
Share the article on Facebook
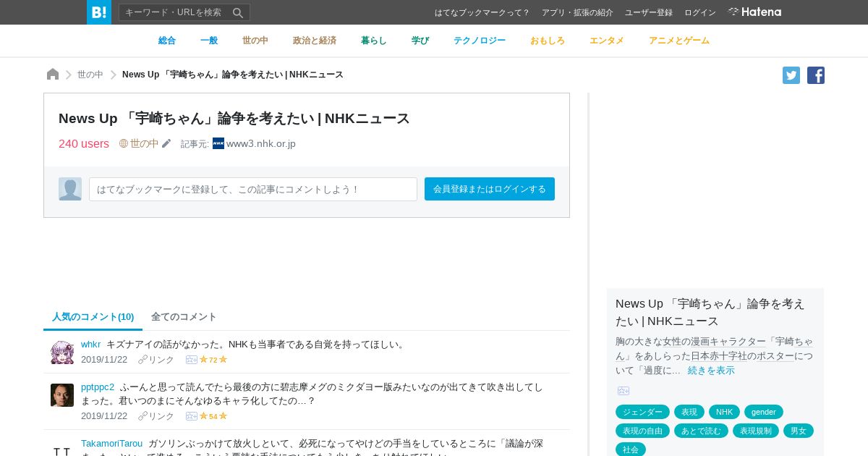(816, 75)
